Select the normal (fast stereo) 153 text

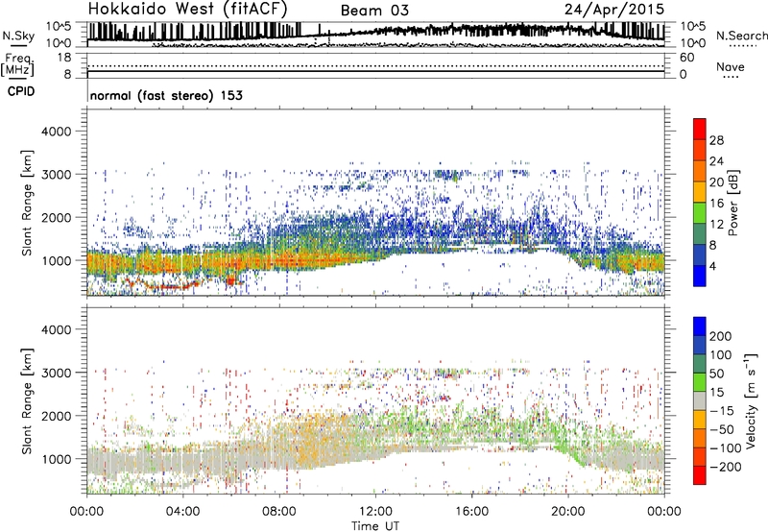pyautogui.click(x=166, y=95)
